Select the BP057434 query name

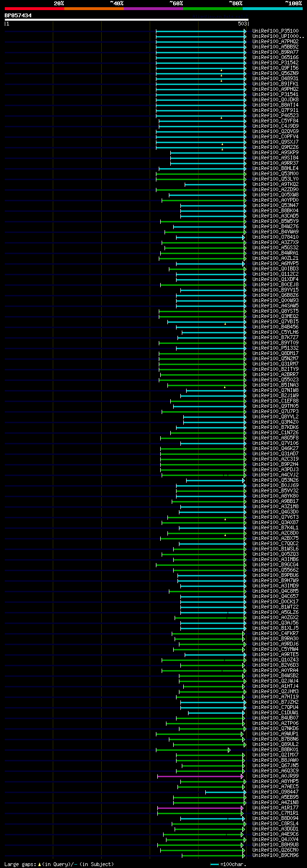coord(18,16)
